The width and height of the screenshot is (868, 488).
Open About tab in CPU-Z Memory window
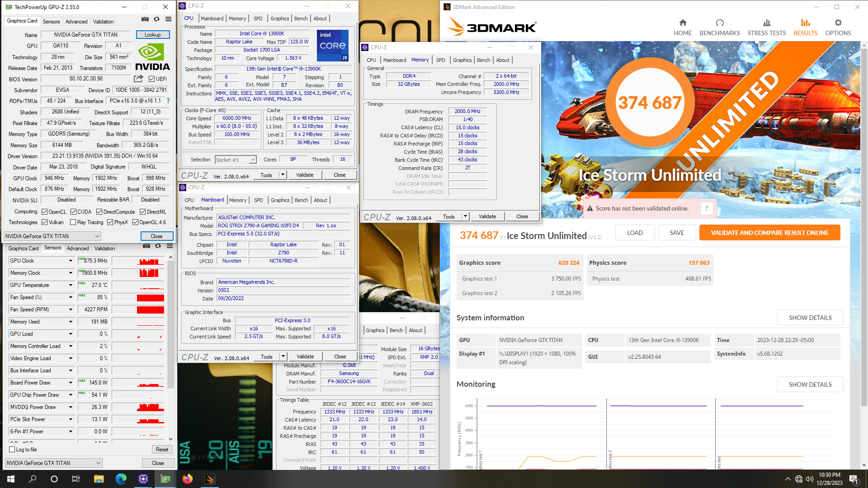(503, 60)
